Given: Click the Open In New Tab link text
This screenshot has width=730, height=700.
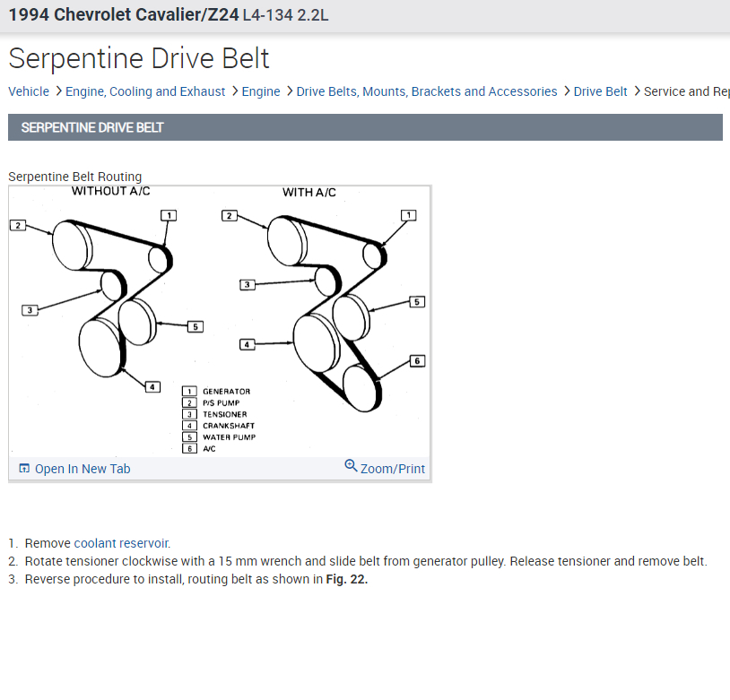Looking at the screenshot, I should pyautogui.click(x=83, y=469).
